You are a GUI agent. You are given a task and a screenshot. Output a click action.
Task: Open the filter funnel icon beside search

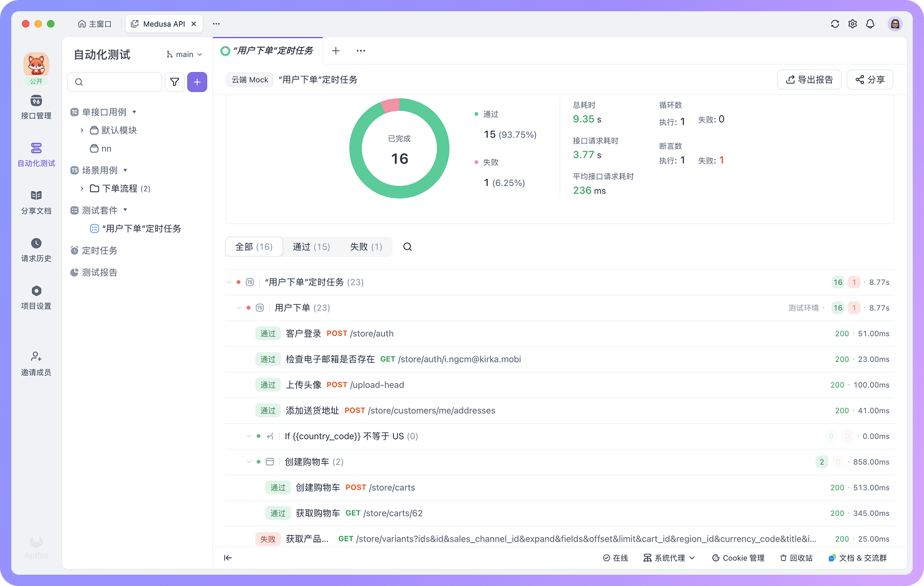175,82
